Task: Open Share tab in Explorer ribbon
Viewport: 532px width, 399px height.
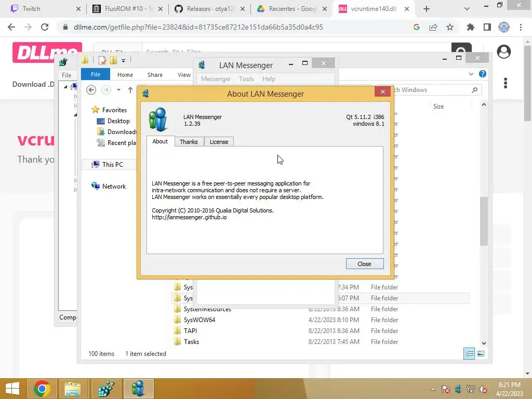Action: pyautogui.click(x=155, y=75)
